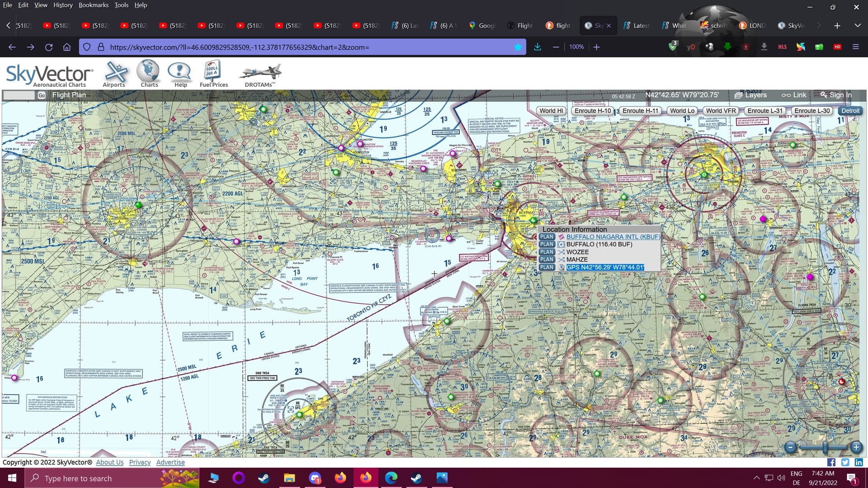Share via the Twitter icon
Viewport: 868px width, 488px height.
[845, 462]
